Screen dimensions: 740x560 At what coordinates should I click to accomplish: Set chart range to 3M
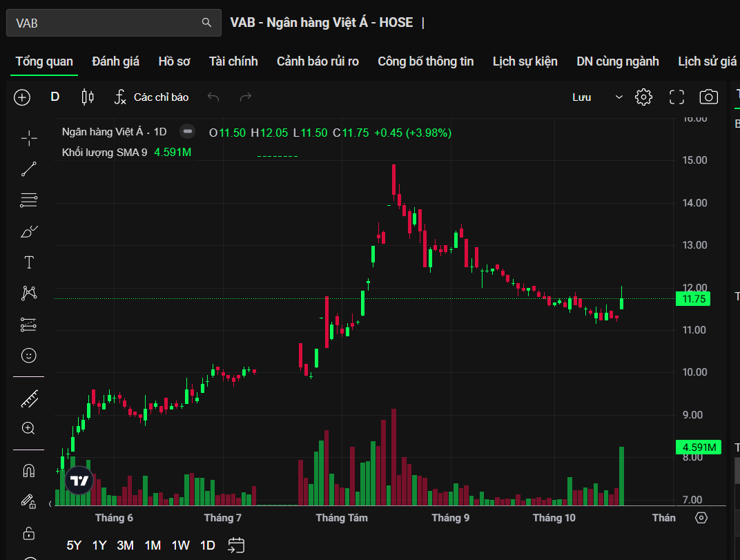tap(126, 545)
